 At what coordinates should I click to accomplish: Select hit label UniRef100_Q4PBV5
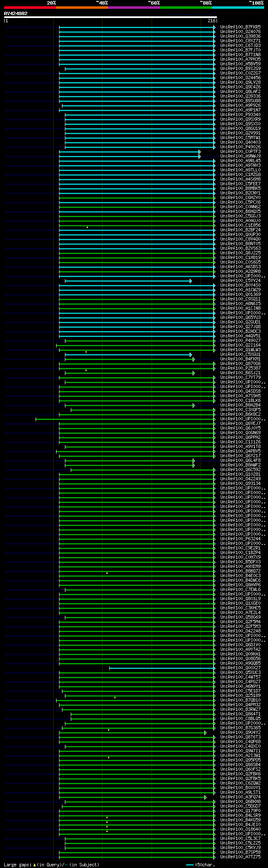(x=240, y=451)
